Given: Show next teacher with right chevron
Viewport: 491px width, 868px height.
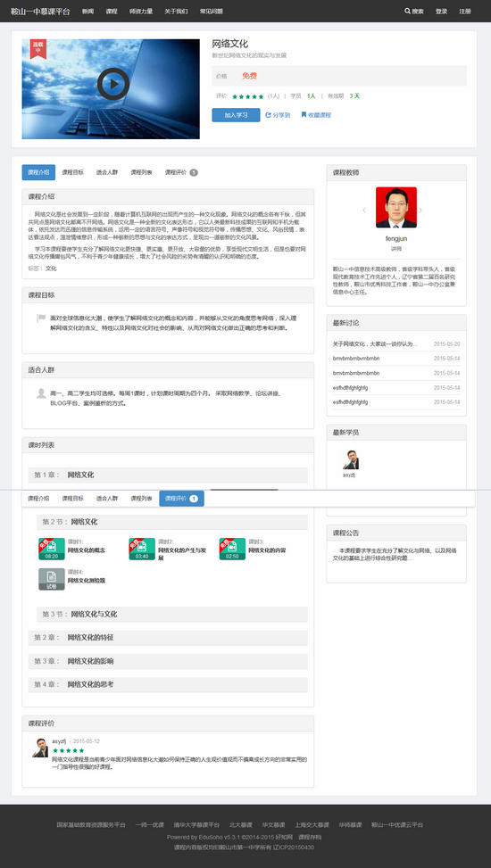Looking at the screenshot, I should click(x=420, y=211).
